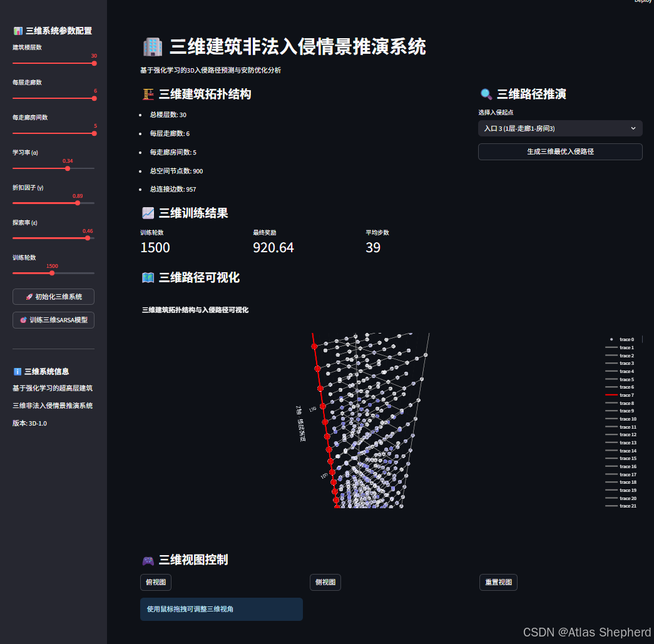This screenshot has height=644, width=654.
Task: Click 初始化三维系统 button
Action: 53,297
